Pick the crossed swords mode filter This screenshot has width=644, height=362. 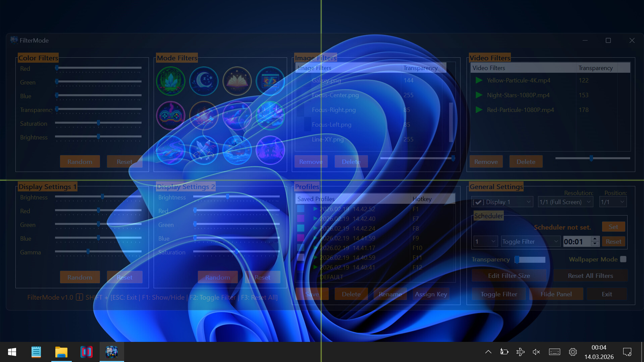click(204, 150)
